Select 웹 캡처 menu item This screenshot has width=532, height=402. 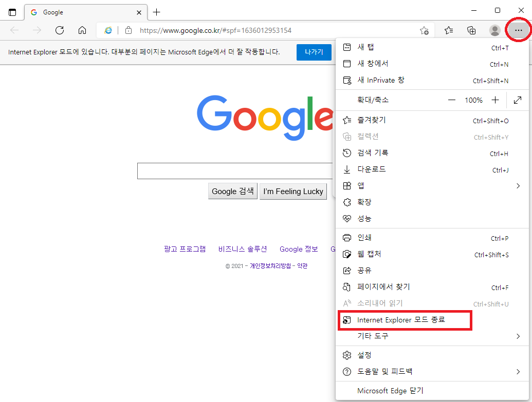click(432, 254)
